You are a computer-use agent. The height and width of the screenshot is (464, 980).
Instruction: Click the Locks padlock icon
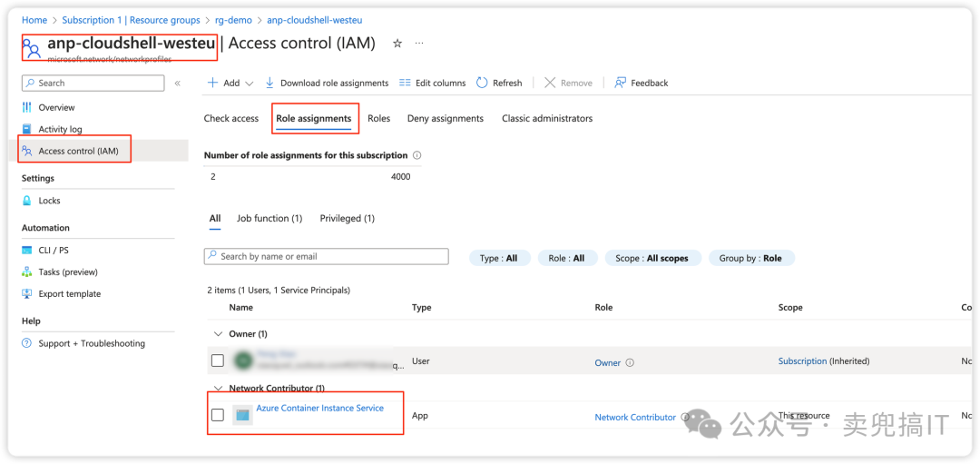point(27,201)
